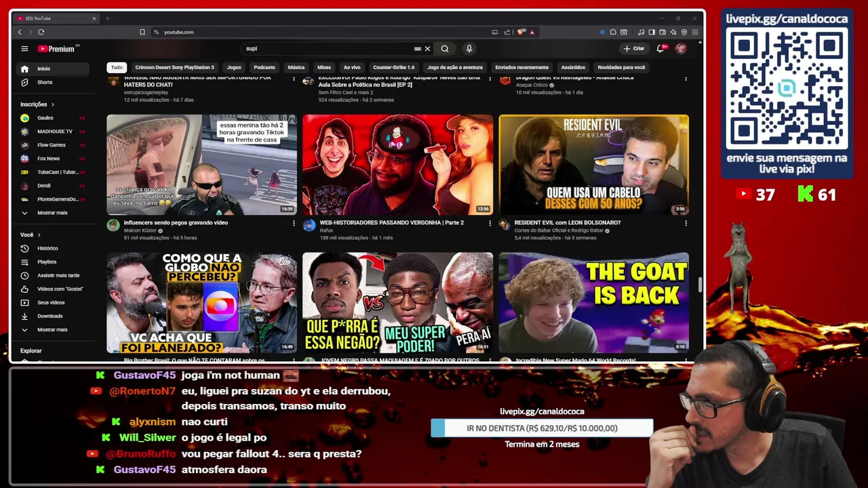Viewport: 868px width, 488px height.
Task: Expand Mostrar mais under Você
Action: pos(53,329)
